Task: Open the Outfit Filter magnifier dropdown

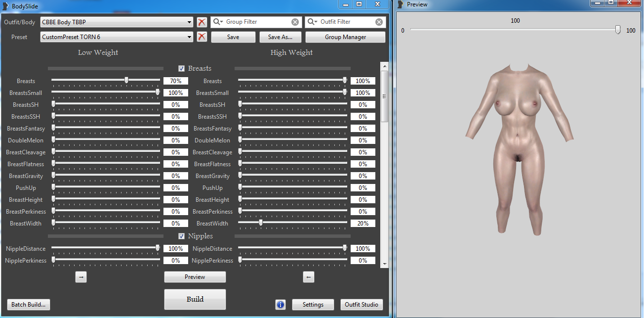Action: 312,22
